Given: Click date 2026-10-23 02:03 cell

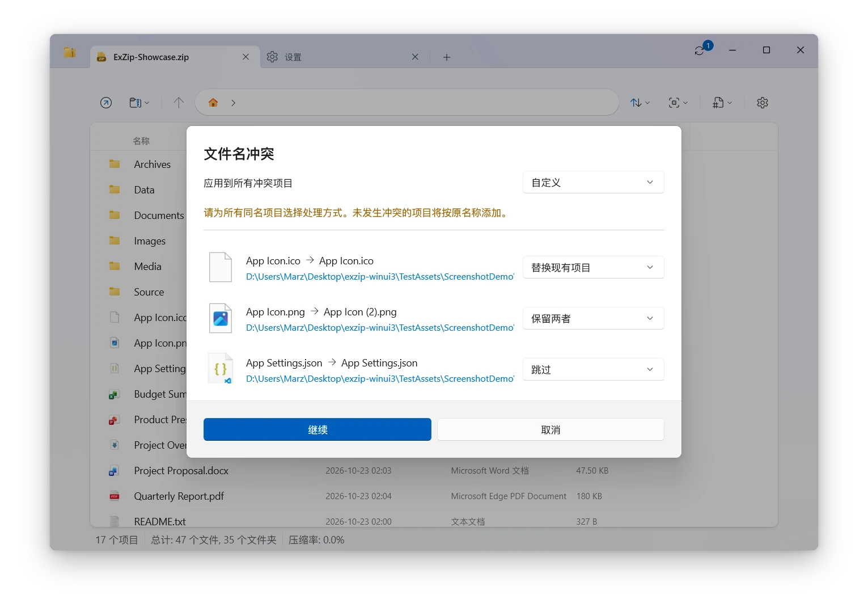Looking at the screenshot, I should point(358,471).
